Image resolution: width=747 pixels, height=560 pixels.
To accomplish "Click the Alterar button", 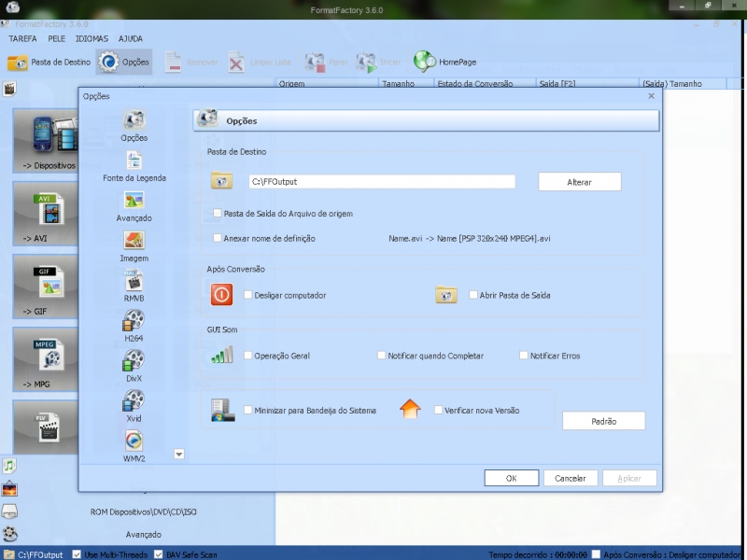I will [x=579, y=182].
